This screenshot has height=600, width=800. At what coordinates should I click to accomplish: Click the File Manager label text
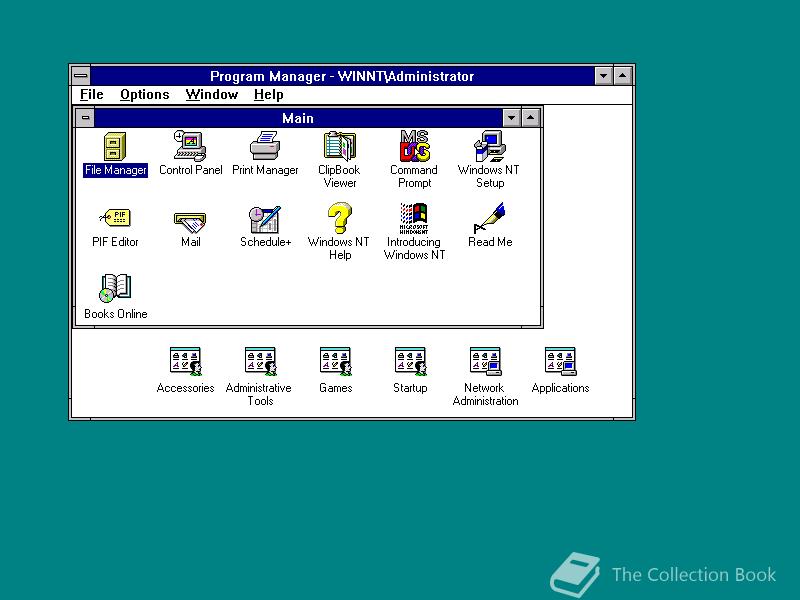(x=115, y=170)
